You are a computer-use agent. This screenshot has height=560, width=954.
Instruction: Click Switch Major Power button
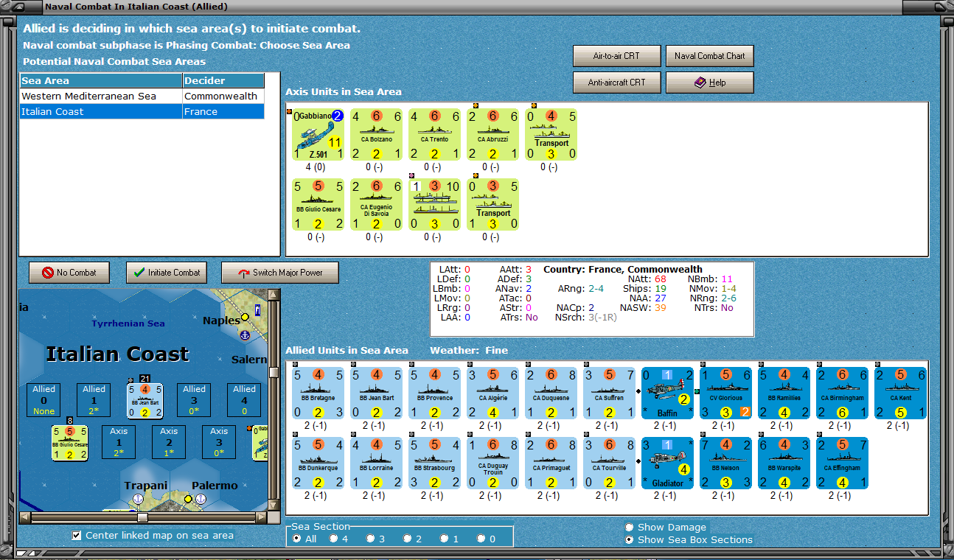[x=280, y=273]
